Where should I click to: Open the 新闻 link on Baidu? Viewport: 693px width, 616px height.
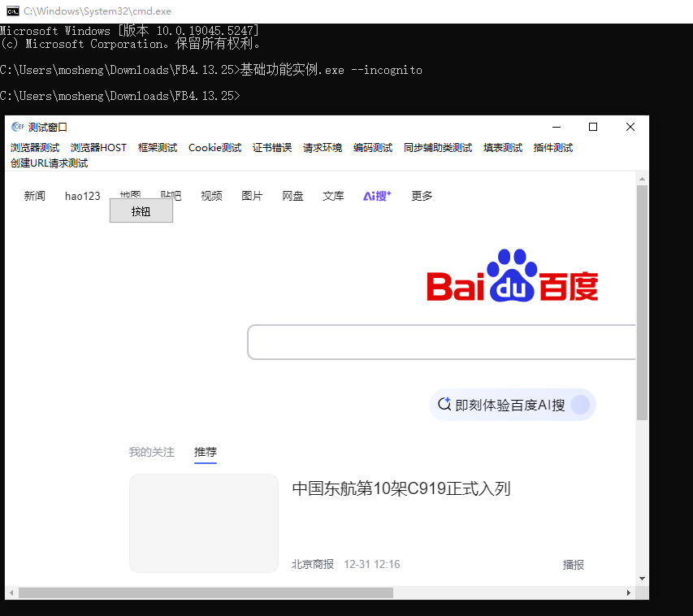click(x=34, y=196)
